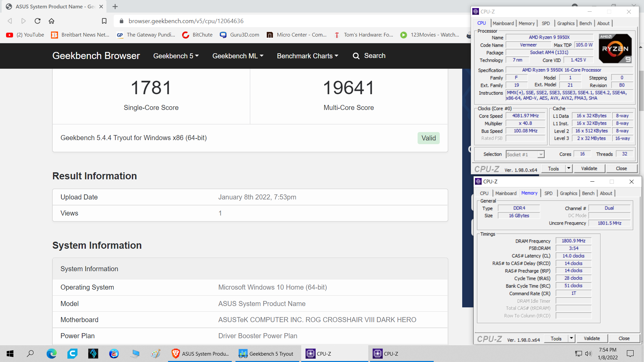Close the ASUS System Product Name tab
This screenshot has width=644, height=362.
pos(101,7)
